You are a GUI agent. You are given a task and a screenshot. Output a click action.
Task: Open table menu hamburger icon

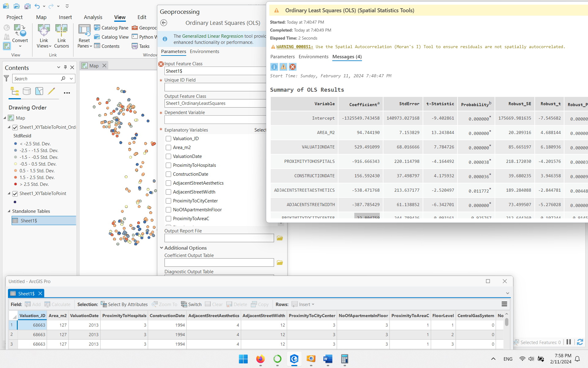point(504,304)
